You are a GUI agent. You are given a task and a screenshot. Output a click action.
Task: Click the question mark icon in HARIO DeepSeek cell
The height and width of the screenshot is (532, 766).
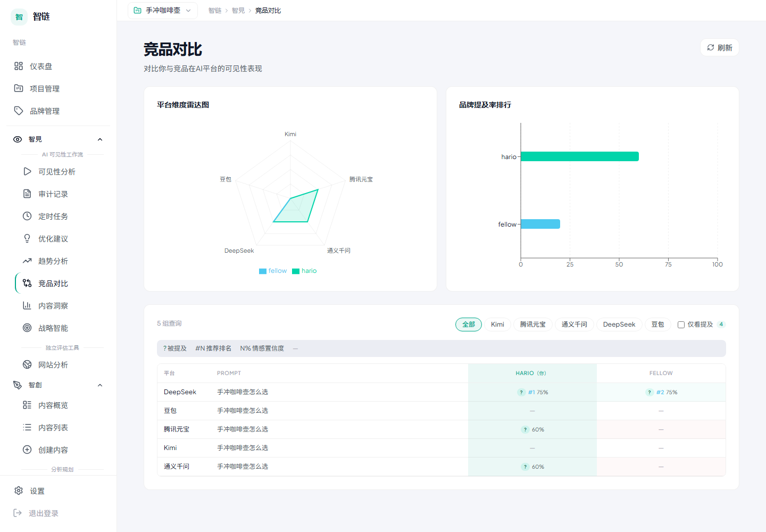[521, 393]
